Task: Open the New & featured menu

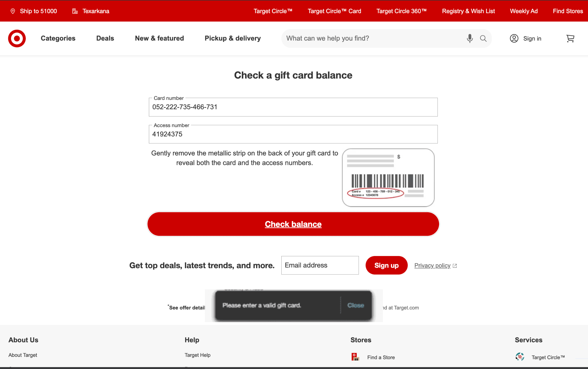Action: pos(159,38)
